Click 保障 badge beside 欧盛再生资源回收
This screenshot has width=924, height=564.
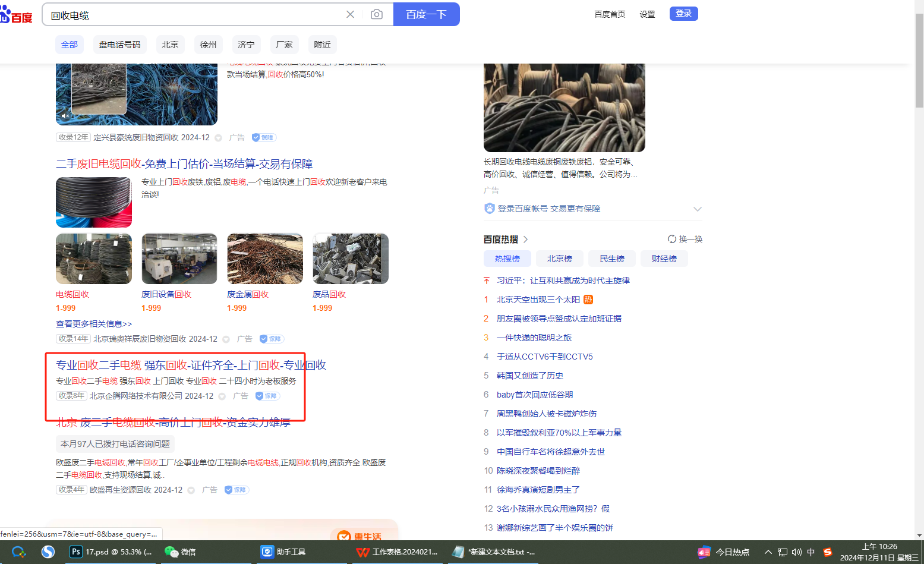point(236,490)
